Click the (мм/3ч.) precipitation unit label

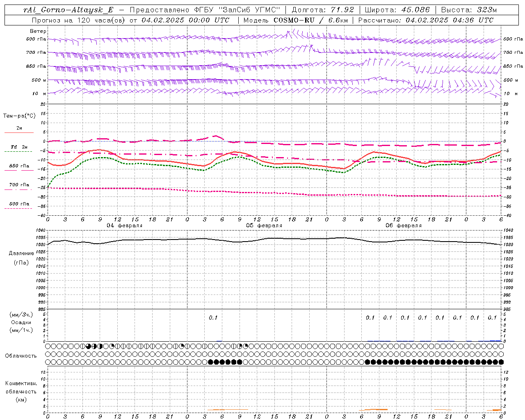coord(21,315)
